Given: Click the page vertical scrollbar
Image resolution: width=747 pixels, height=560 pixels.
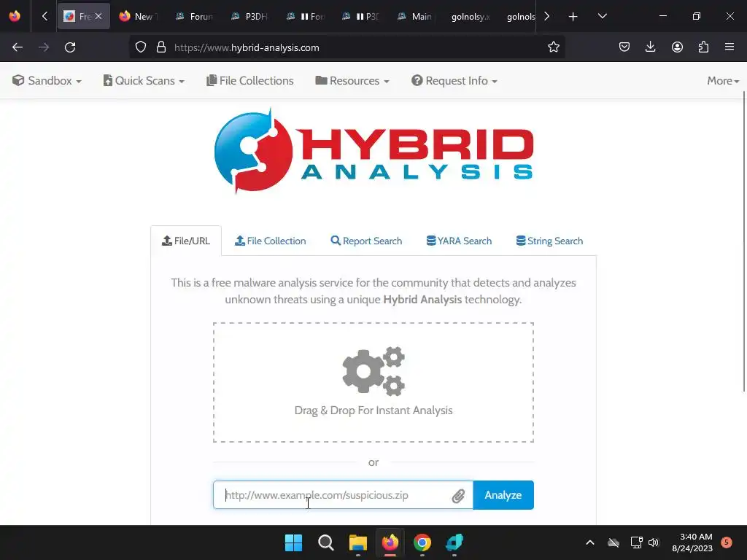Looking at the screenshot, I should tap(743, 241).
